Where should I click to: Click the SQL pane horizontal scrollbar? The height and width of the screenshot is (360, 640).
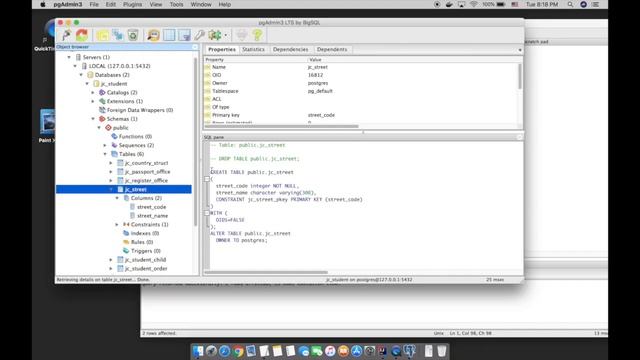tap(266, 272)
